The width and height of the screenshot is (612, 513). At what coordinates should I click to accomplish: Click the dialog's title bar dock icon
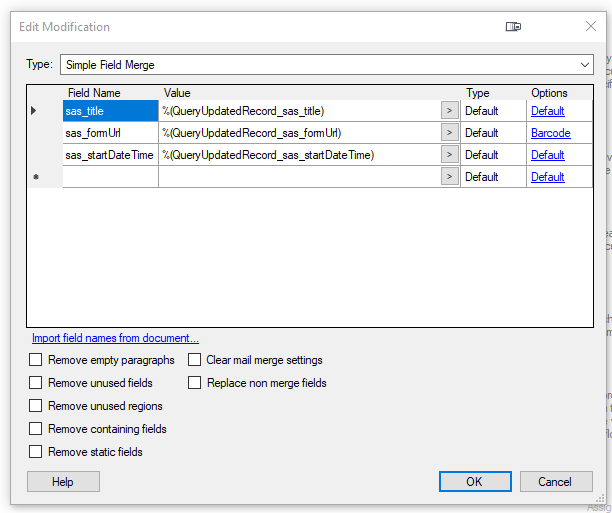pos(513,27)
